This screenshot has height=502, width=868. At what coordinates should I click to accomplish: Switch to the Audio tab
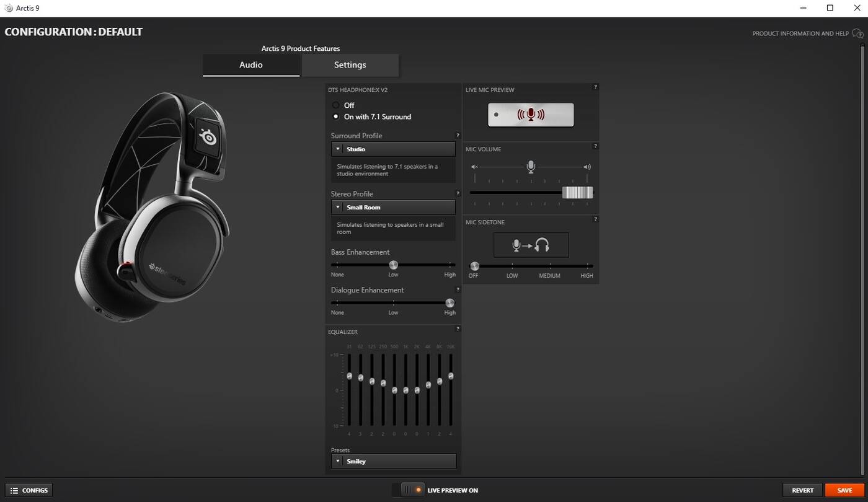pos(251,65)
